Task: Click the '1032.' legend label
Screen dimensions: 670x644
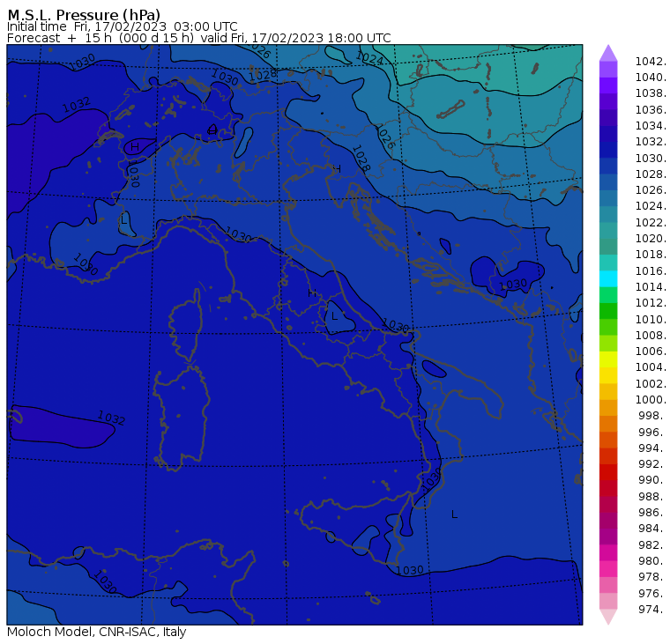Action: tap(651, 141)
